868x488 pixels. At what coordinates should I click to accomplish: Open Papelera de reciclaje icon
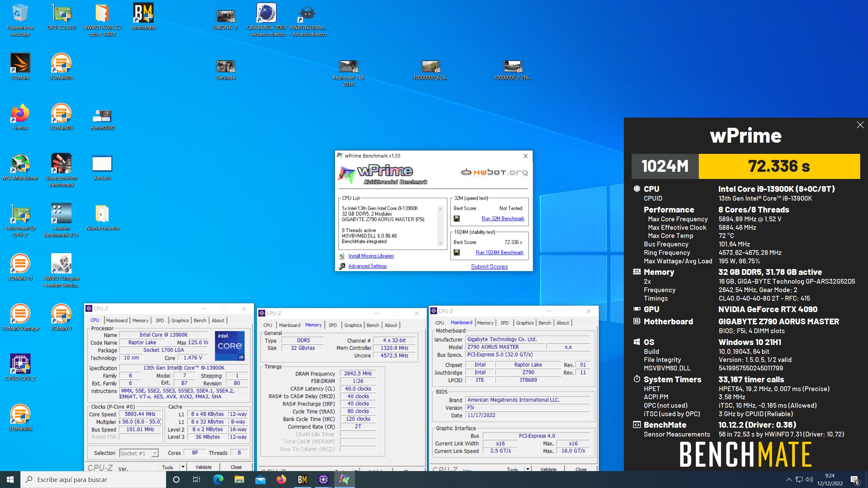click(20, 20)
